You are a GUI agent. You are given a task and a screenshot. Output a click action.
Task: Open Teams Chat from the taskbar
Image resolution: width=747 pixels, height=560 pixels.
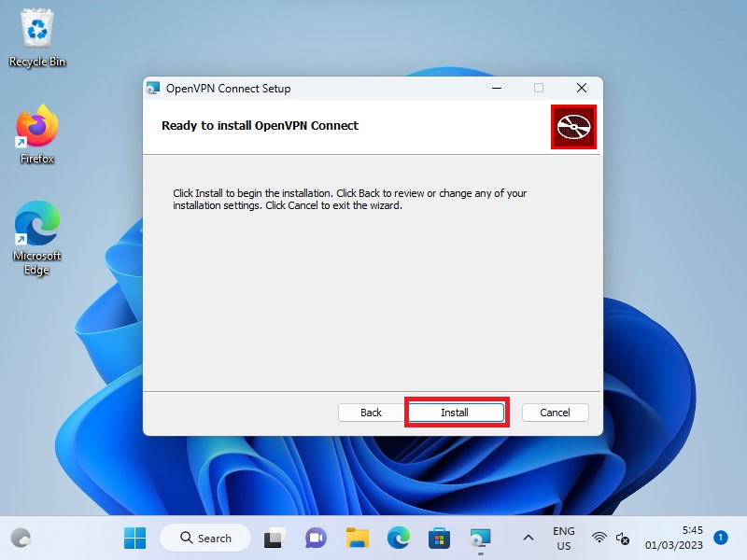(x=316, y=538)
